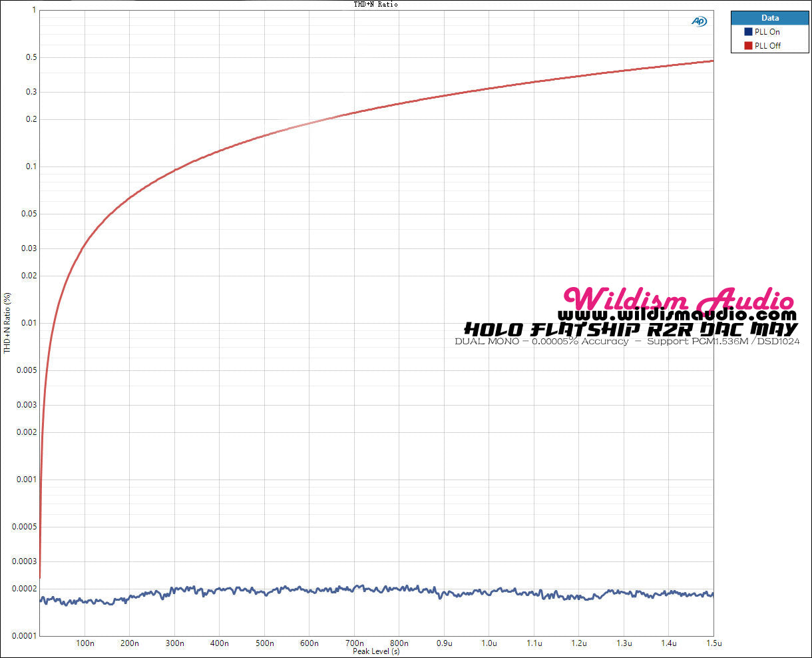
Task: Click the blue PLL On legend swatch
Action: click(x=748, y=32)
